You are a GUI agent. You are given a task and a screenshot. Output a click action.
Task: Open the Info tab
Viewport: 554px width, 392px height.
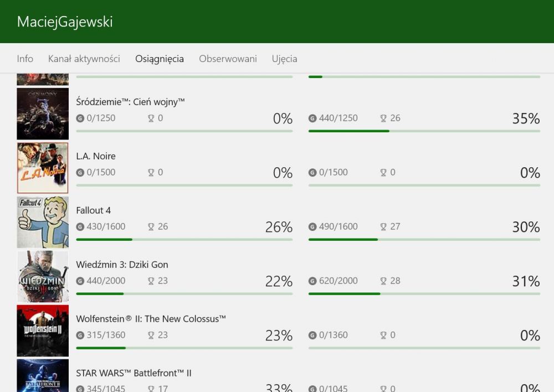pyautogui.click(x=25, y=59)
